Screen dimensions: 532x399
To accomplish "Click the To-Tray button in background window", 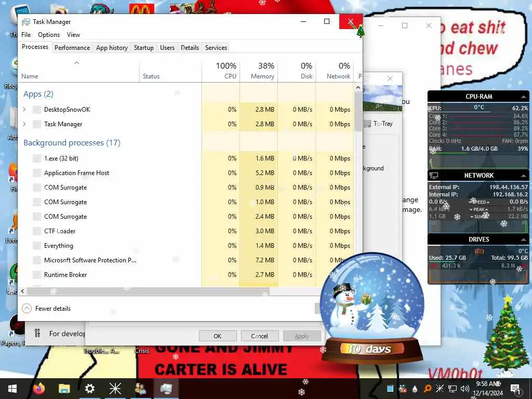I will pyautogui.click(x=379, y=124).
